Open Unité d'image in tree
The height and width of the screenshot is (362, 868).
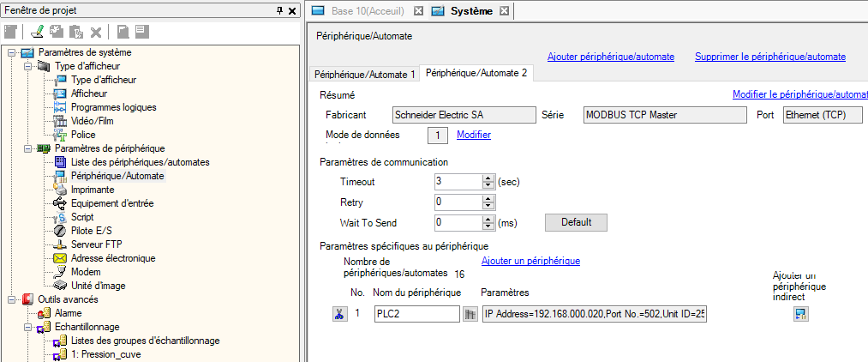(x=98, y=286)
